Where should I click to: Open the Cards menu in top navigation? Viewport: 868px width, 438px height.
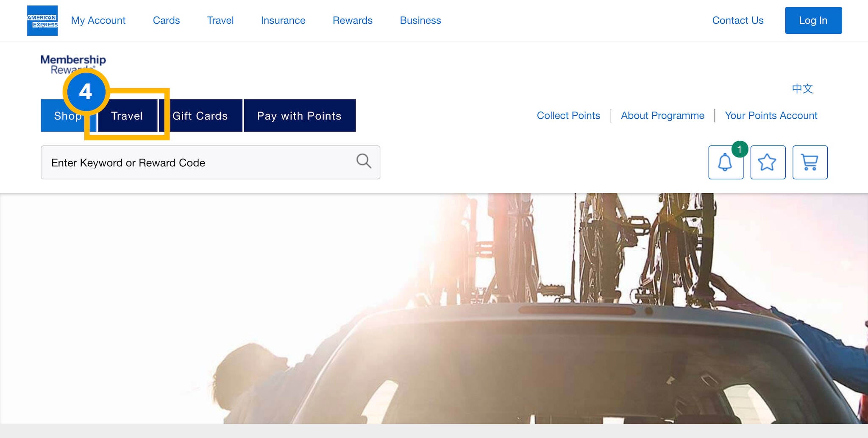(x=166, y=20)
